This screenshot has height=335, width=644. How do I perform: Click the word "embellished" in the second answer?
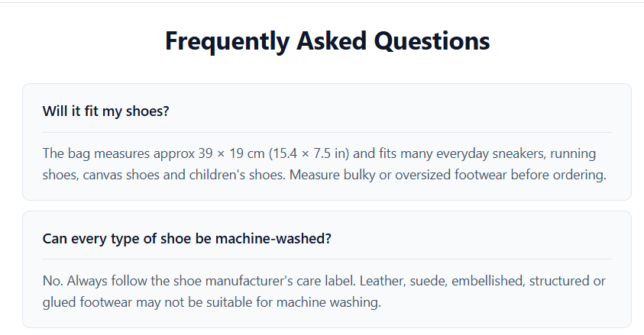click(x=487, y=281)
